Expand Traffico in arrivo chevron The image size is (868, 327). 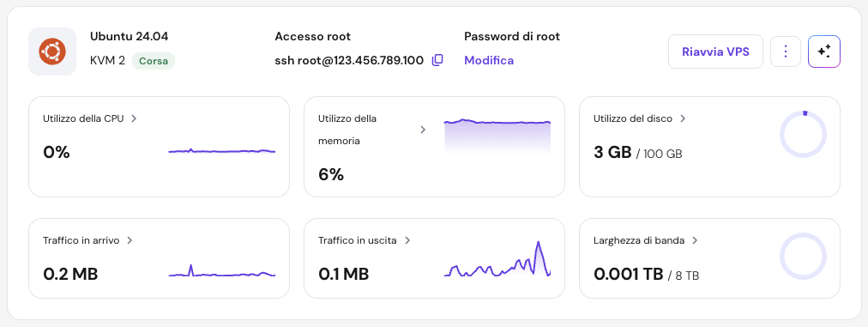[x=130, y=240]
